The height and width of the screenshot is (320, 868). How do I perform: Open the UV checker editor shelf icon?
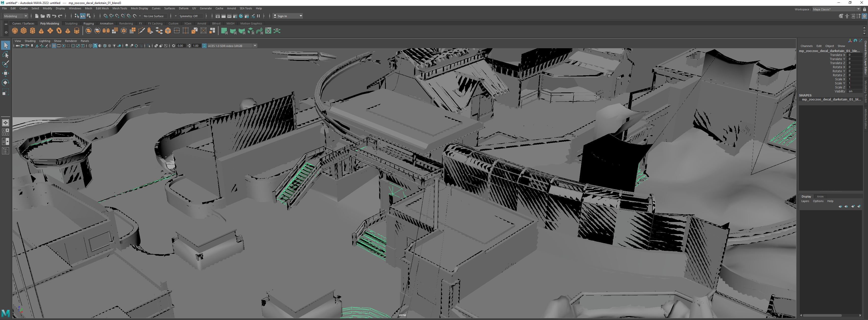tap(268, 31)
